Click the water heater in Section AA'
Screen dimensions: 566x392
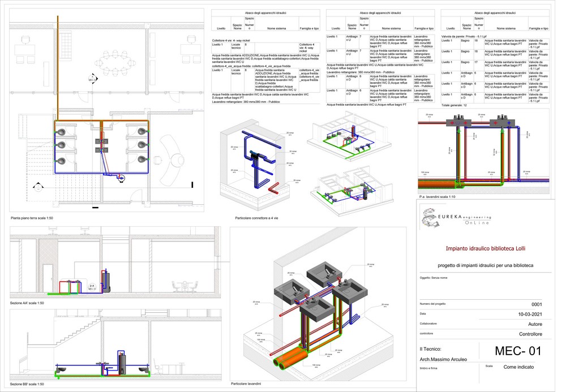coord(106,281)
